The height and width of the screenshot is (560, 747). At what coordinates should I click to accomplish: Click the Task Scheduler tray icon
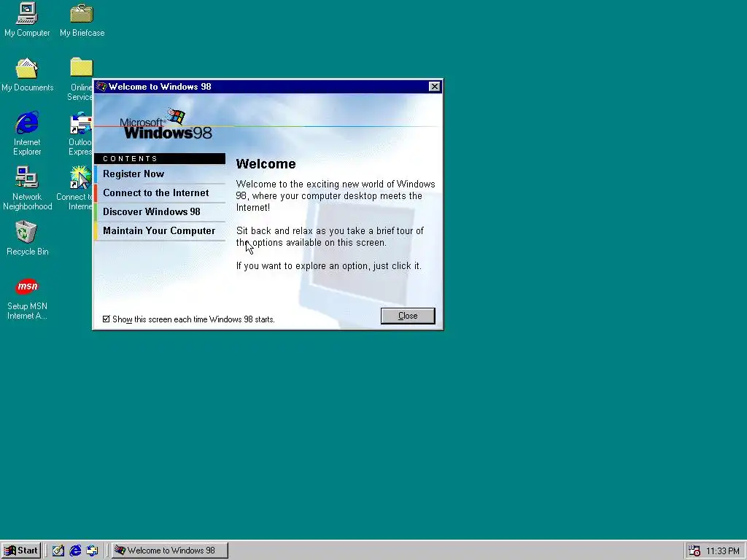click(x=694, y=551)
